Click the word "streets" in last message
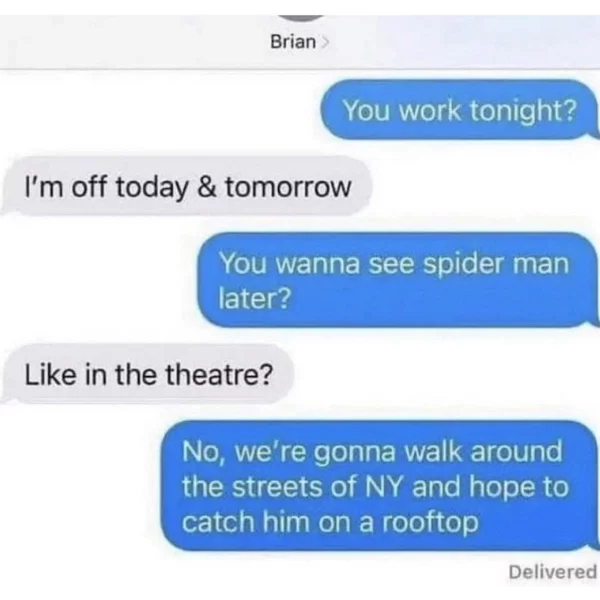Viewport: 600px width, 600px height. (277, 487)
